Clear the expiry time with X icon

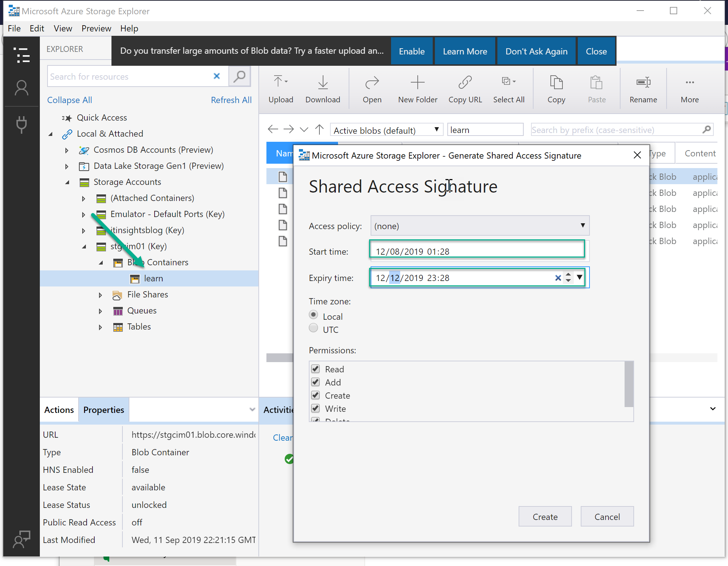click(x=558, y=278)
